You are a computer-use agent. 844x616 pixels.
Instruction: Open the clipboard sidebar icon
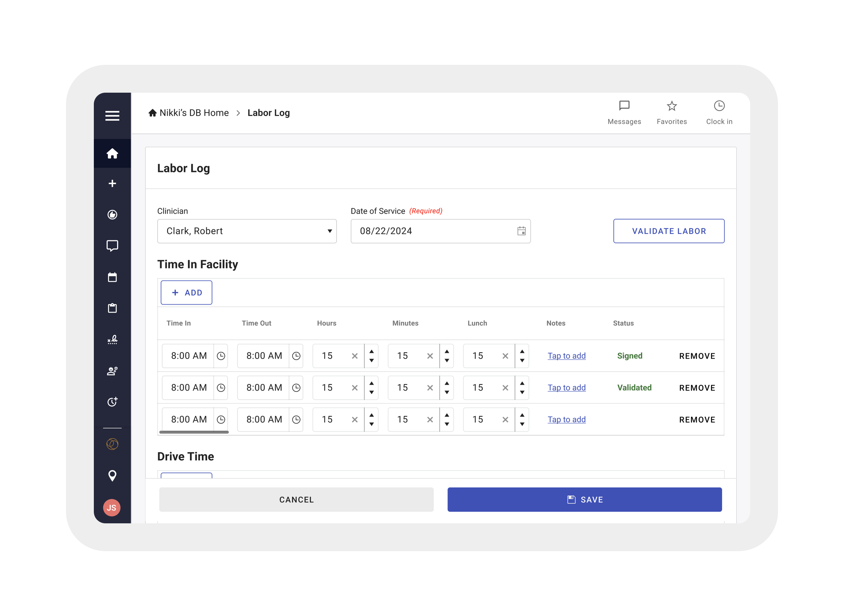tap(112, 308)
